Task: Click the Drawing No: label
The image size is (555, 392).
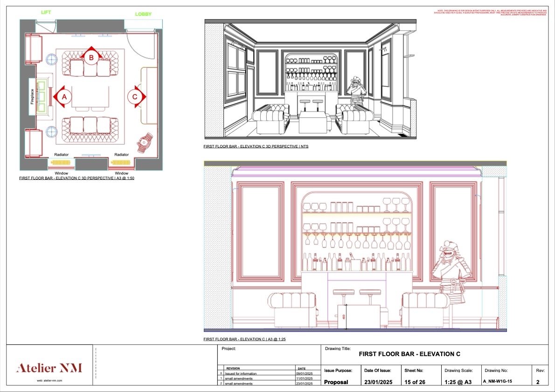Action: pos(496,371)
